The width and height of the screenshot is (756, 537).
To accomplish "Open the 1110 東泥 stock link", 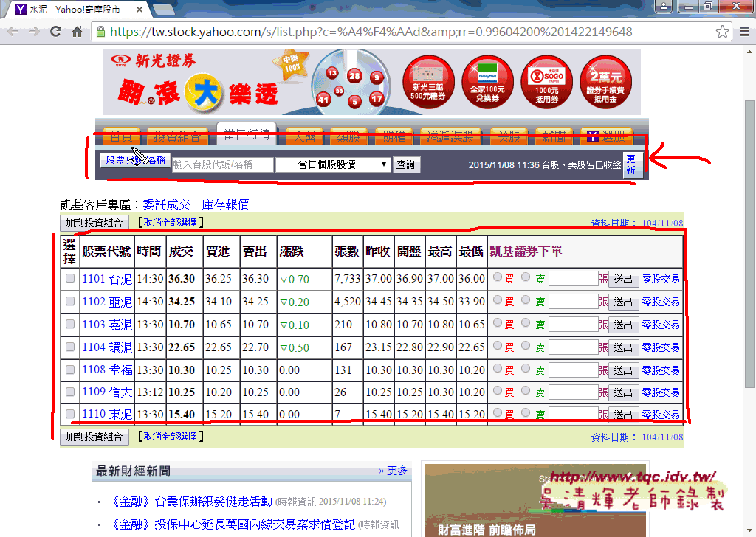I will click(106, 414).
